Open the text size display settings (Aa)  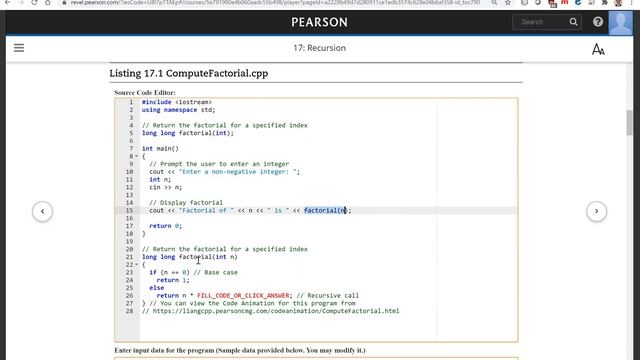598,49
